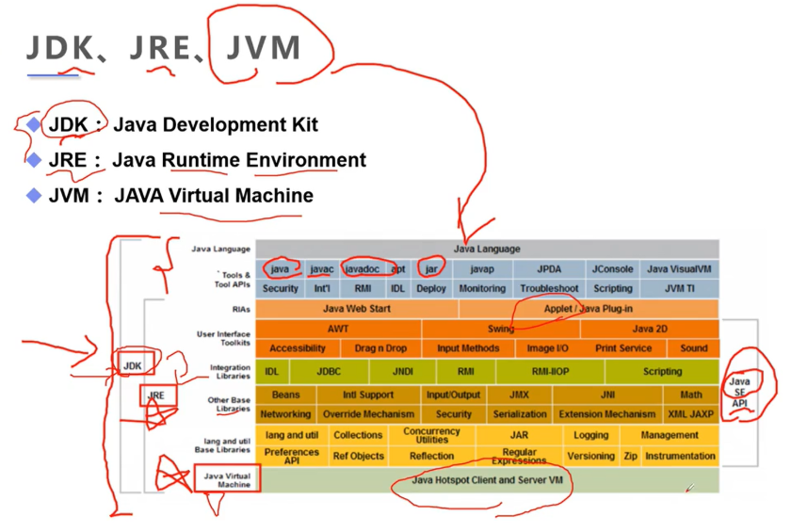Click the 'JPDA' cell
The width and height of the screenshot is (807, 532).
coord(549,269)
